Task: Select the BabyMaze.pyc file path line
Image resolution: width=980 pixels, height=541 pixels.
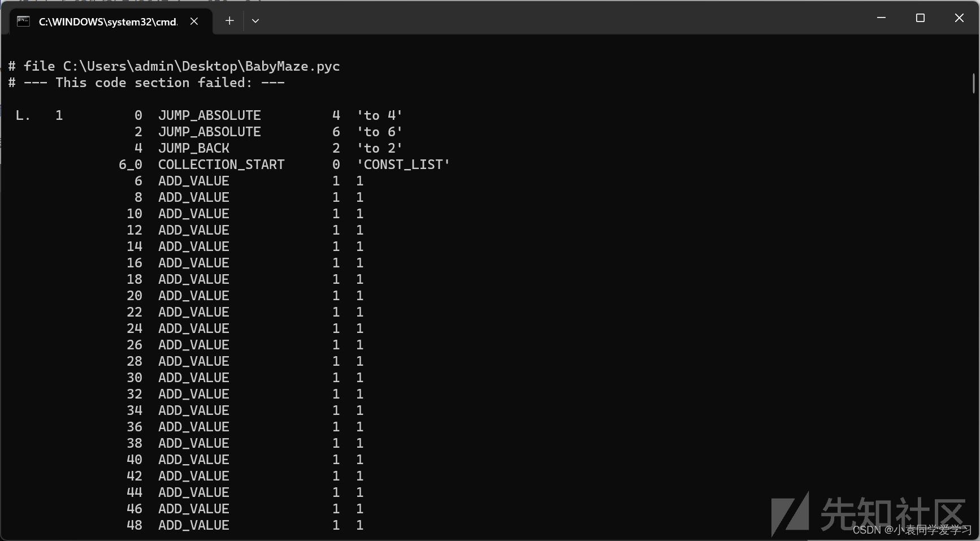Action: pyautogui.click(x=174, y=66)
